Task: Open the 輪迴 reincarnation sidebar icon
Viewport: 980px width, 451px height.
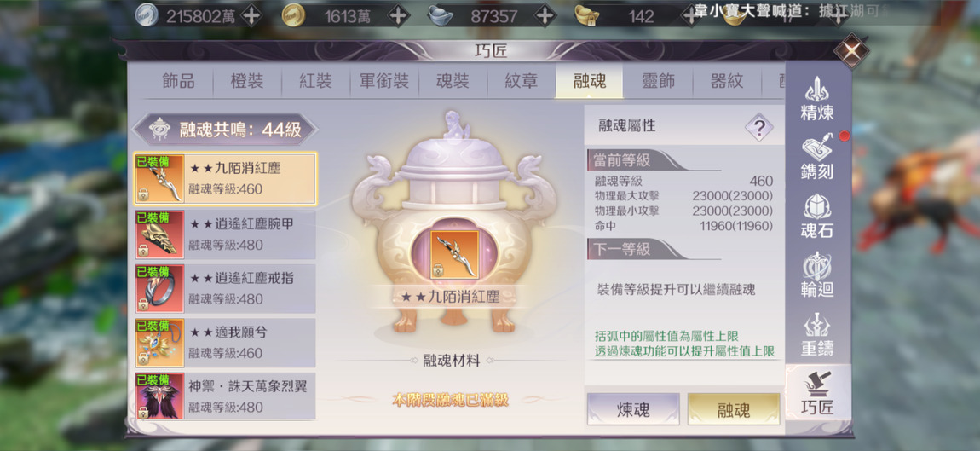Action: [817, 274]
